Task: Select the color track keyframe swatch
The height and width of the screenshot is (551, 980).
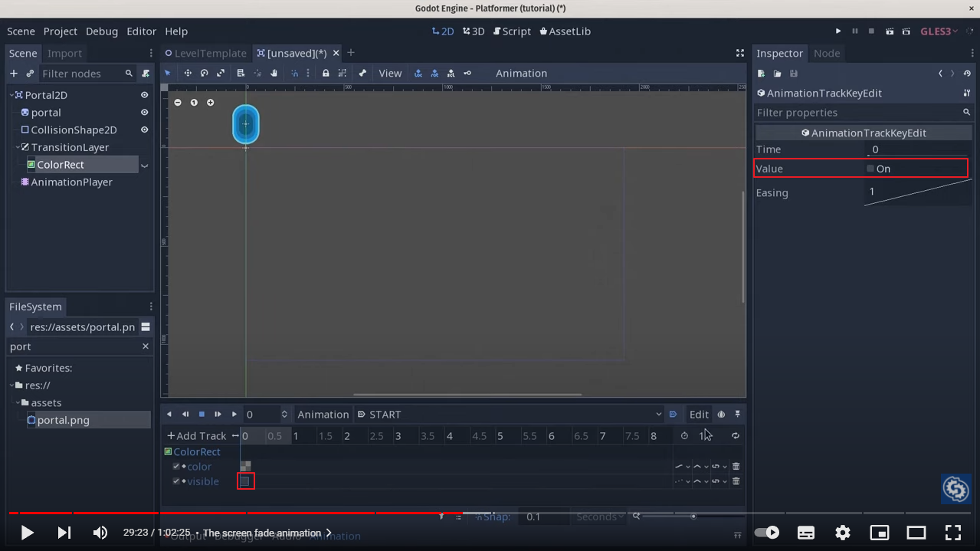Action: (245, 466)
